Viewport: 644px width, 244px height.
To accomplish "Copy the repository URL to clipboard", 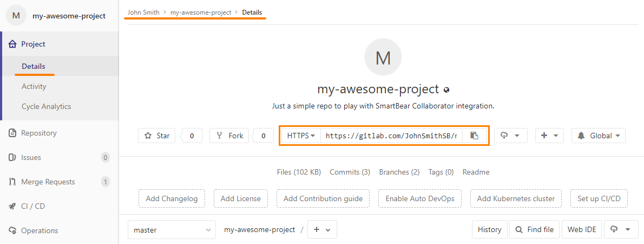I will (474, 136).
